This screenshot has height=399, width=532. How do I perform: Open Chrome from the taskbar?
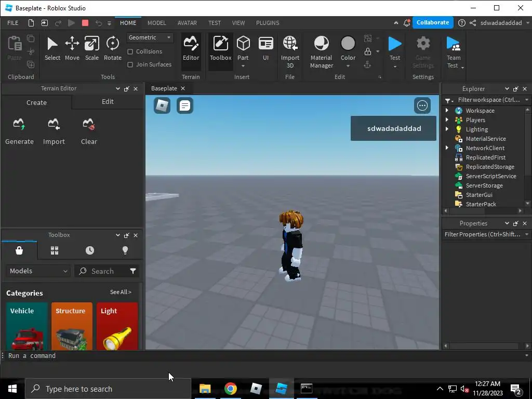coord(230,389)
